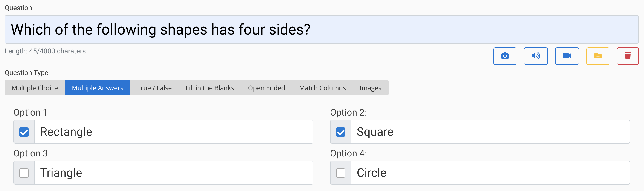Switch to the Multiple Choice question type

pyautogui.click(x=35, y=88)
